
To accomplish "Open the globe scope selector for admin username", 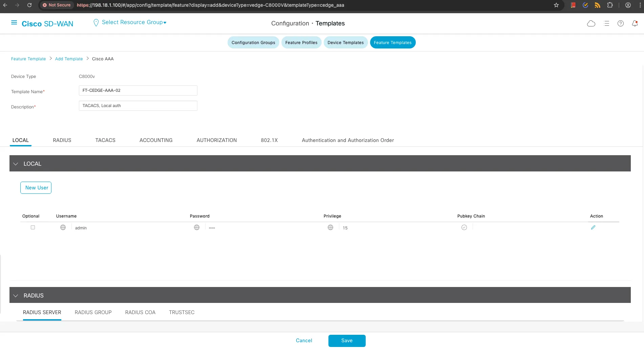I will point(63,227).
